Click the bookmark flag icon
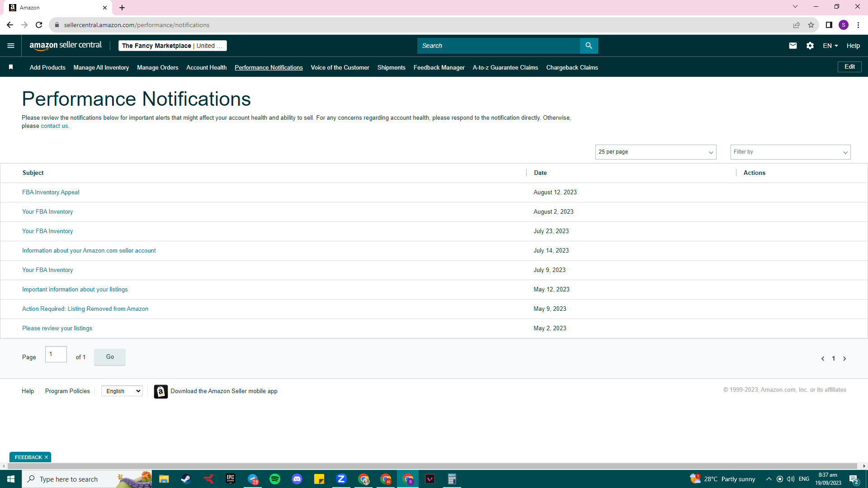This screenshot has height=488, width=868. (x=11, y=67)
